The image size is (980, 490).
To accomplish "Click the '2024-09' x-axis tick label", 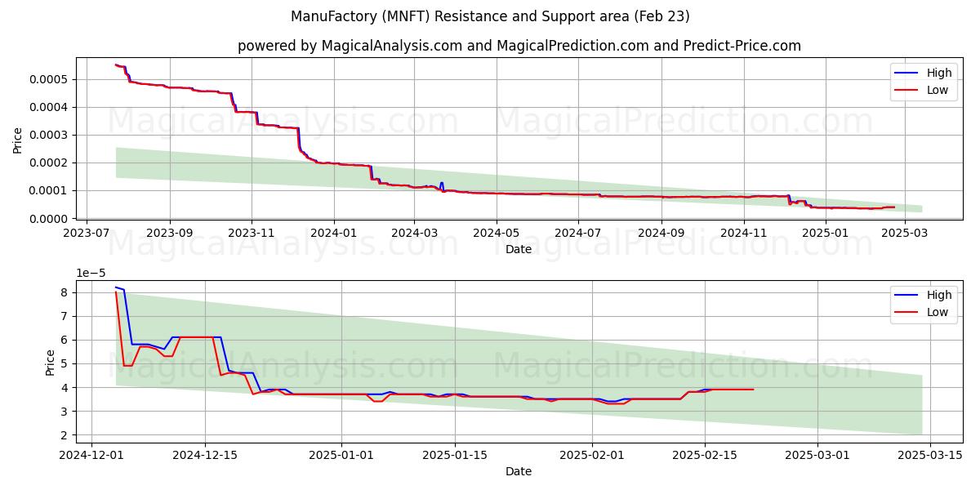I will [661, 234].
